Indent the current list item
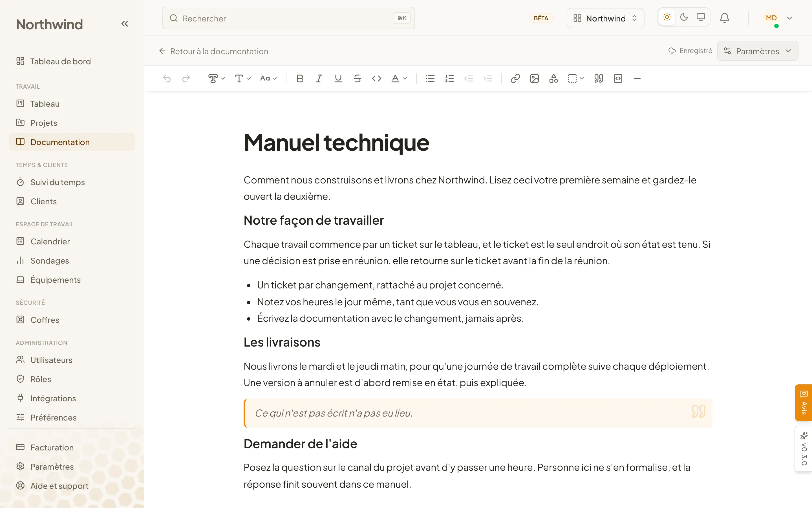 tap(487, 79)
